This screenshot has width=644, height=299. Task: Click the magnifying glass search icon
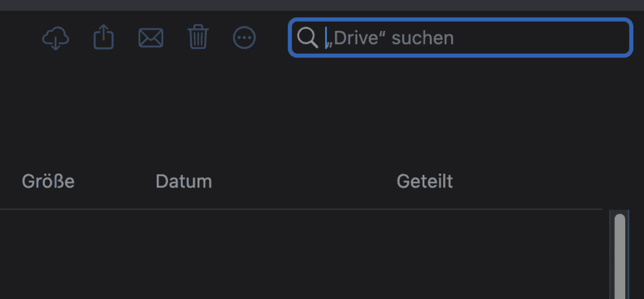pyautogui.click(x=308, y=38)
